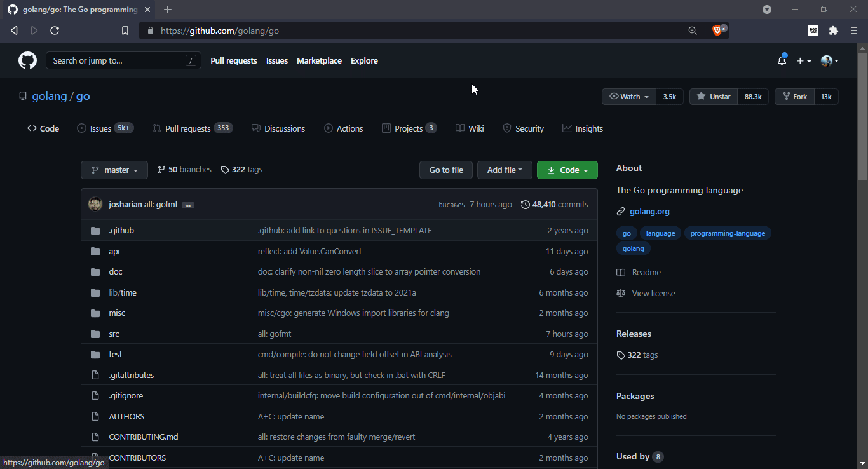This screenshot has width=868, height=469.
Task: Open a new browser tab
Action: 168,10
